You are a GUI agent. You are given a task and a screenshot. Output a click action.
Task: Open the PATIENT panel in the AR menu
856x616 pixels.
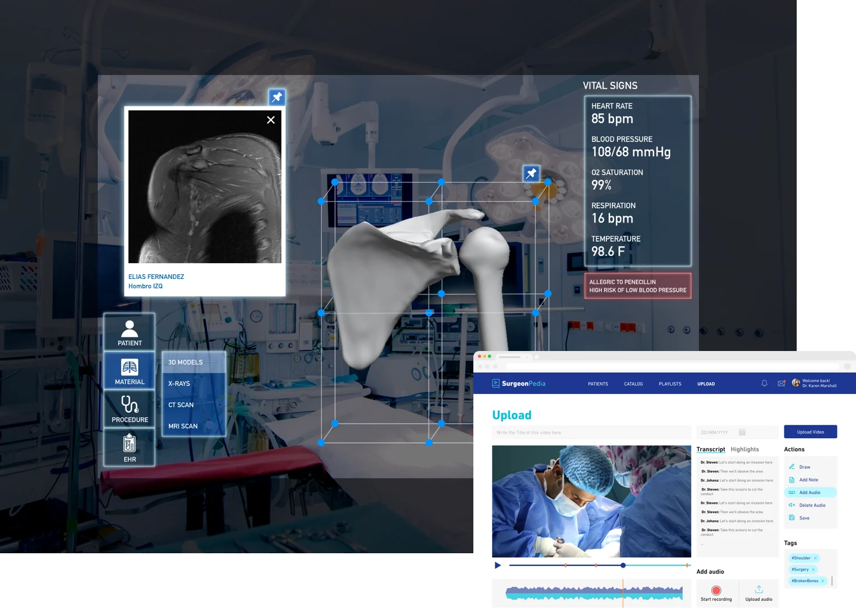click(x=130, y=332)
